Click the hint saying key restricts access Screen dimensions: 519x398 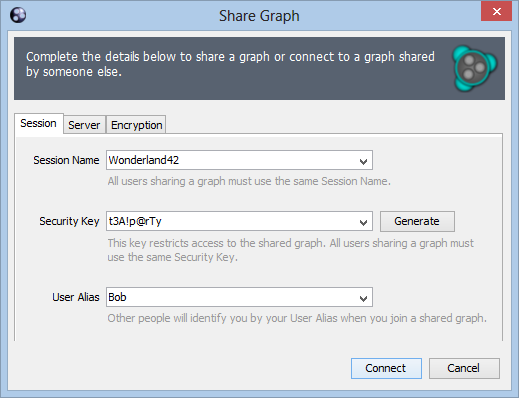coord(290,250)
